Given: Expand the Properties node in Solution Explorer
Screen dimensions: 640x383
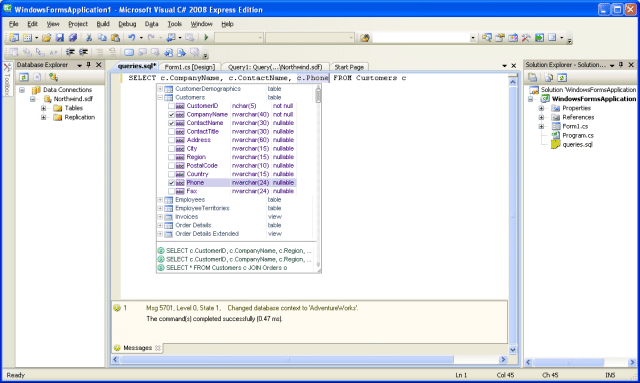Looking at the screenshot, I should [x=541, y=108].
